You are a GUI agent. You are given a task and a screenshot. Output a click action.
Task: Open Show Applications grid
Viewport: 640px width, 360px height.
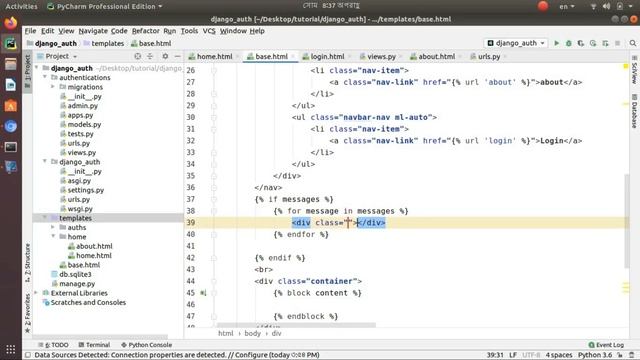pos(11,349)
